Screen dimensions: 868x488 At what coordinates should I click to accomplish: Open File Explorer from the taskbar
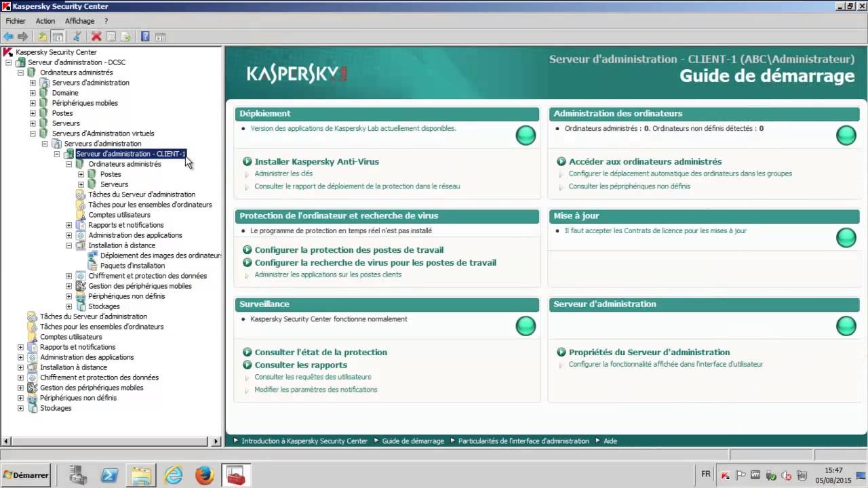(x=142, y=475)
